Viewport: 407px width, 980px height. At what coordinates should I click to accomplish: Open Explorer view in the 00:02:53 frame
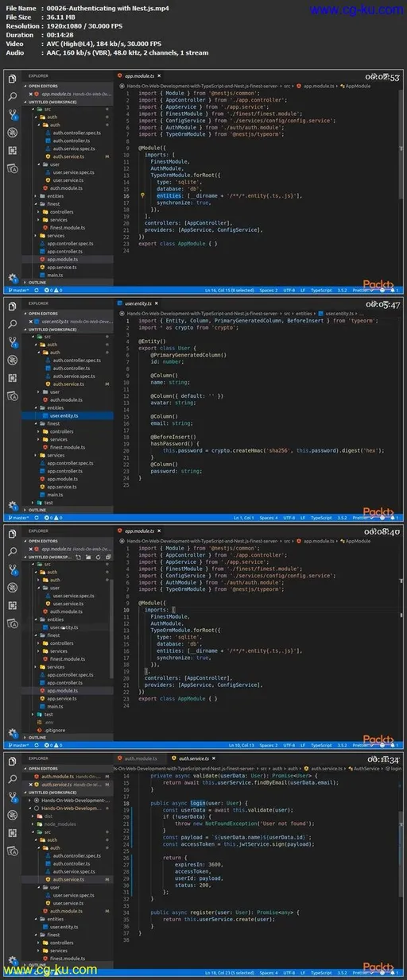point(12,77)
